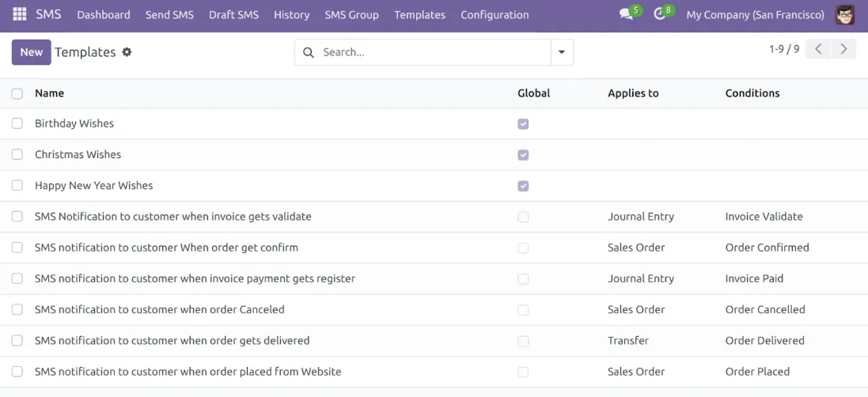This screenshot has height=397, width=868.
Task: Open company switcher My Company (San Francisco)
Action: click(x=755, y=15)
